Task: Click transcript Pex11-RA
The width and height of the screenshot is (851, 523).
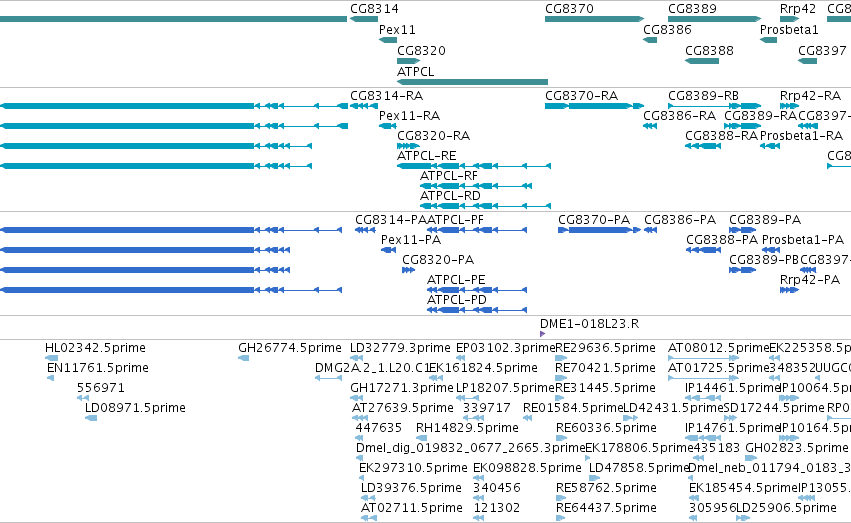Action: [x=409, y=116]
